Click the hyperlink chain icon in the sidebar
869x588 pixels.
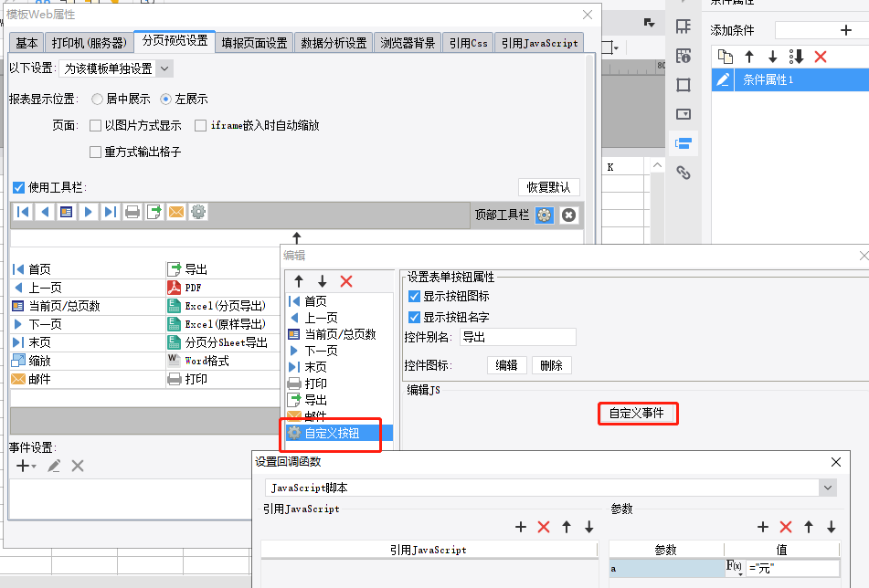pyautogui.click(x=684, y=173)
